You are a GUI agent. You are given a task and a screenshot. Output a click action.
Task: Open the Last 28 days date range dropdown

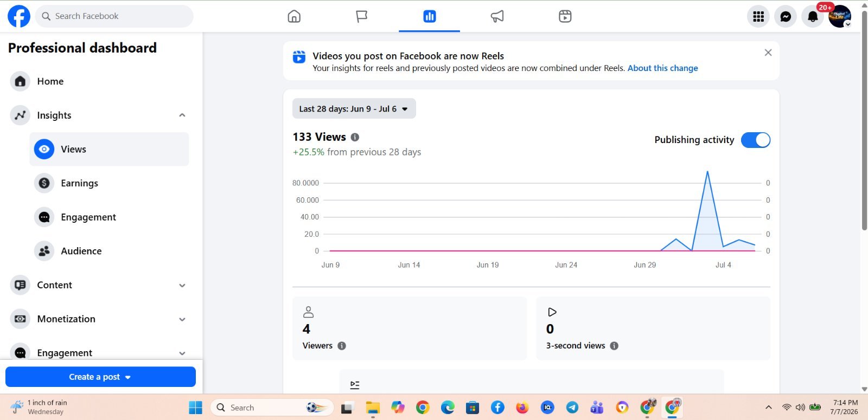[x=354, y=108]
